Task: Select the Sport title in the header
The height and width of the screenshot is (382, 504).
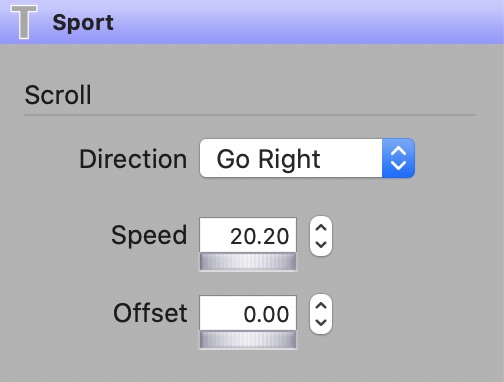Action: pos(83,23)
